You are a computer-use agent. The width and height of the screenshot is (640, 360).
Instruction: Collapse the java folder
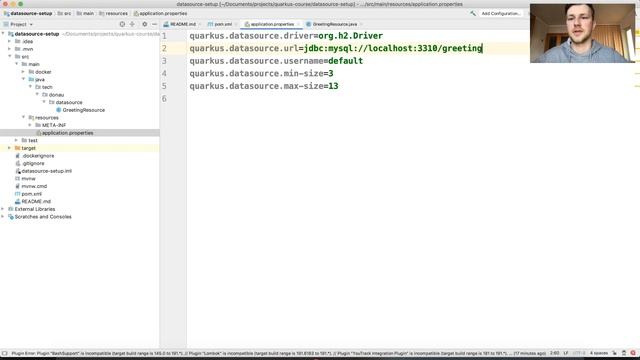24,79
